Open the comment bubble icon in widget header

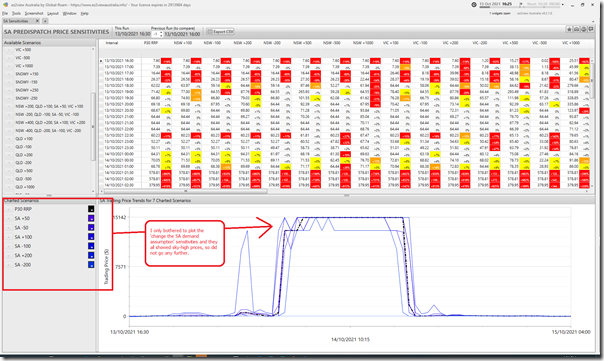[x=591, y=30]
